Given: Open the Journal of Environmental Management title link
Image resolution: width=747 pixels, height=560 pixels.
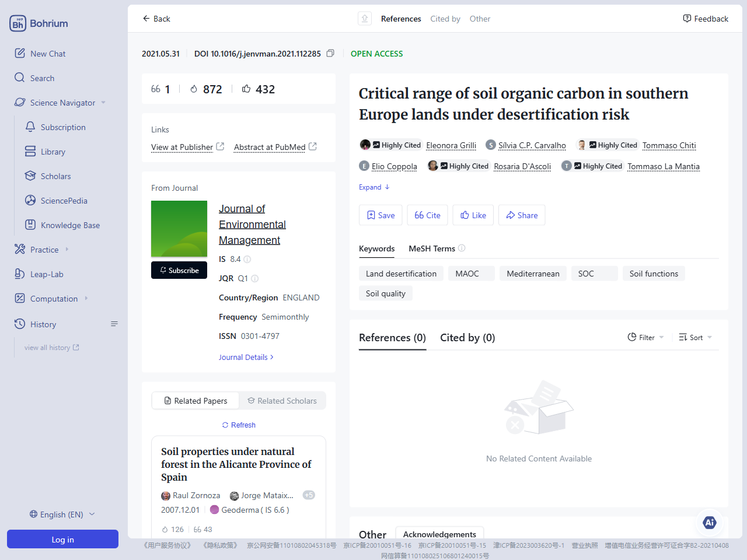Looking at the screenshot, I should point(252,225).
